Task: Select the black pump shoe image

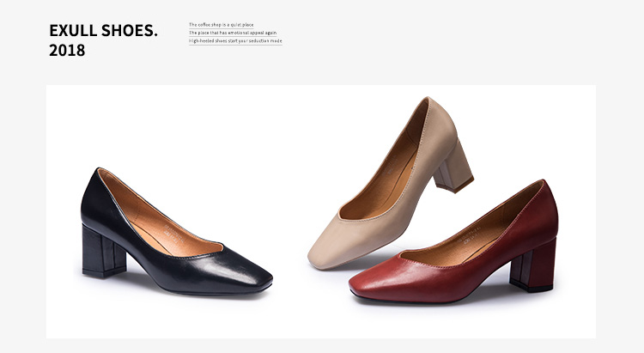Action: pos(172,232)
